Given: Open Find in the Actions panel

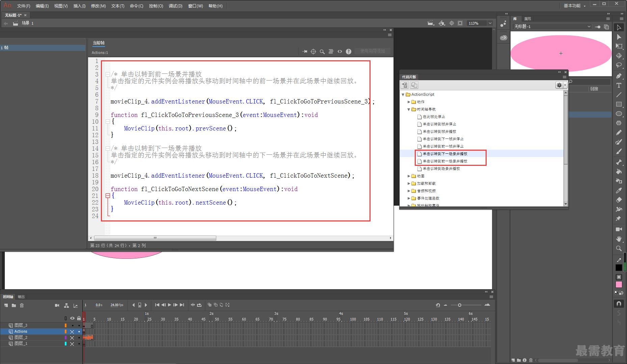Looking at the screenshot, I should 322,52.
